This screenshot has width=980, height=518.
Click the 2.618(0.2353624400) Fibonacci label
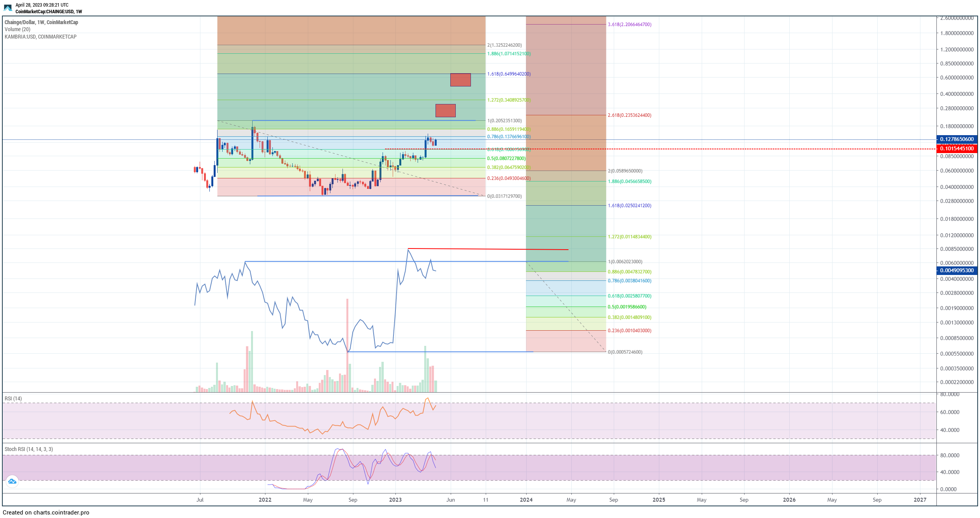coord(629,115)
